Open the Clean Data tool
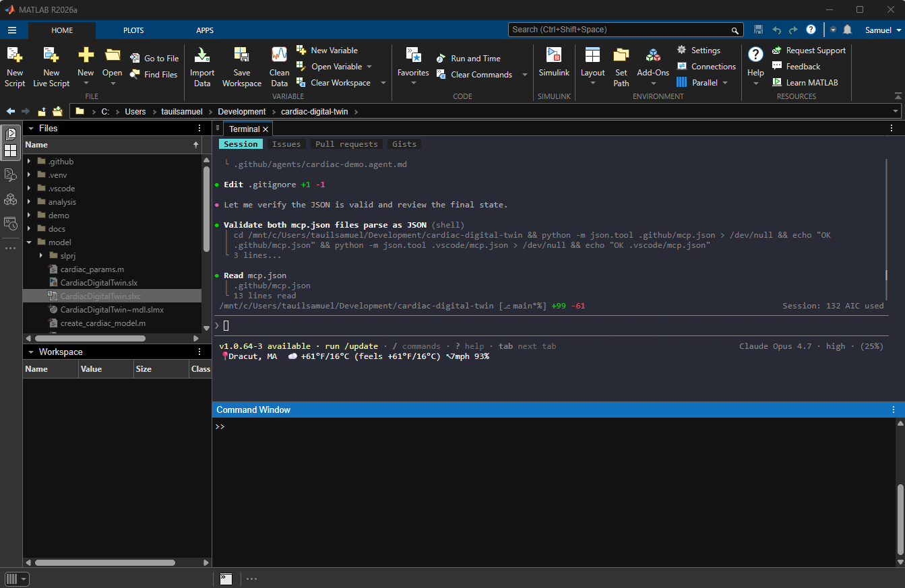Screen dimensions: 905x588 (x=279, y=67)
